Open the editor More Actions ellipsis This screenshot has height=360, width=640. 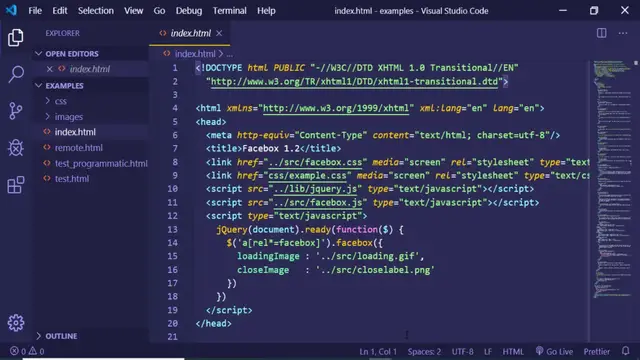point(622,33)
